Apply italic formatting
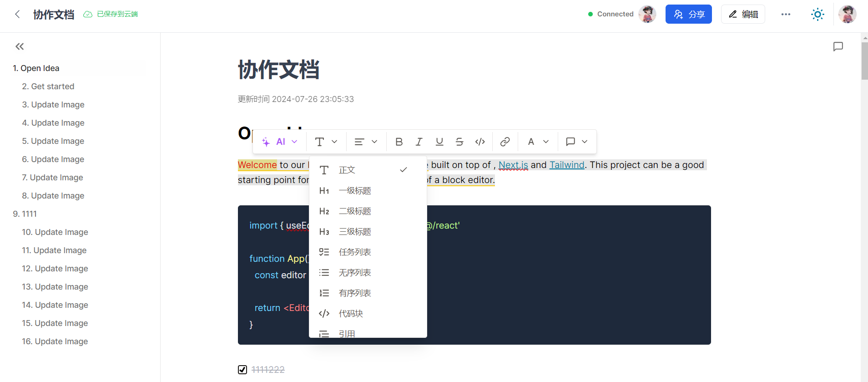The height and width of the screenshot is (382, 868). coord(419,142)
